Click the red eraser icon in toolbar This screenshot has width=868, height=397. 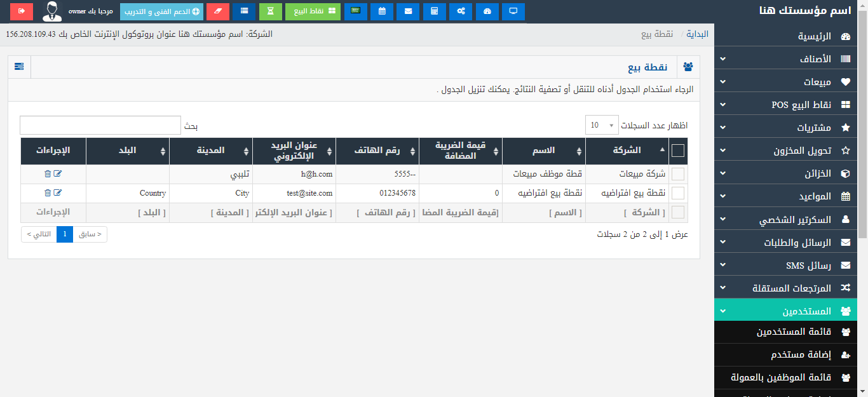[x=217, y=11]
